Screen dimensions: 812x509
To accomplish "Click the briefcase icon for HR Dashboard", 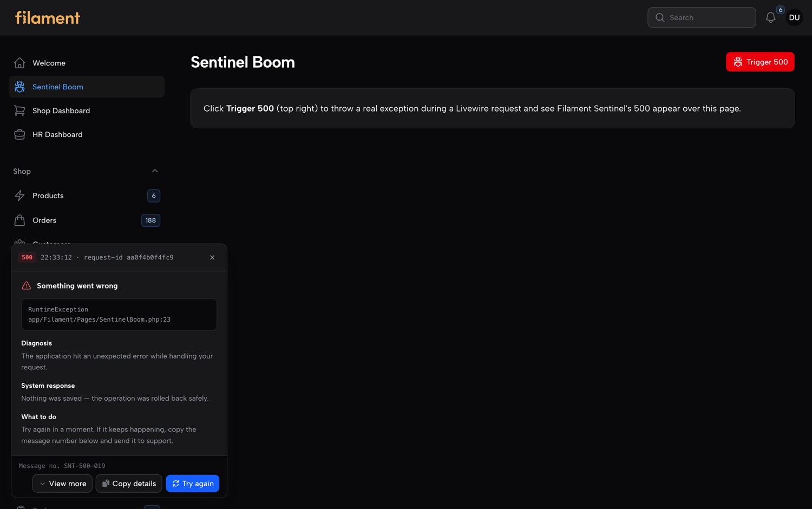I will (x=19, y=134).
